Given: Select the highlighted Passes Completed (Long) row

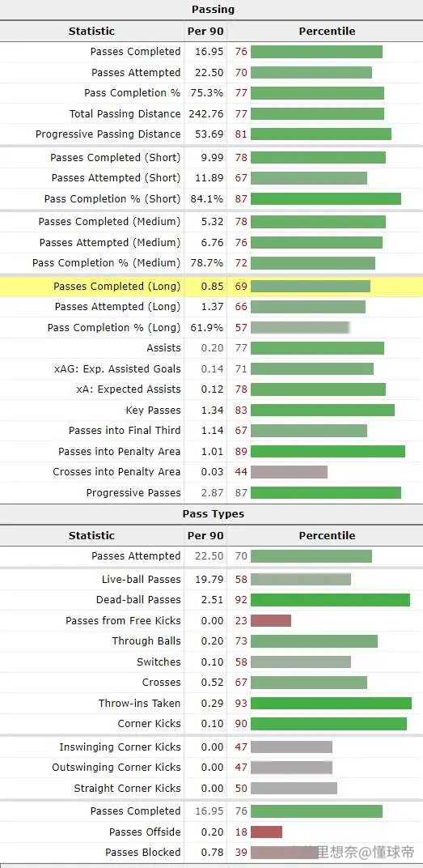Looking at the screenshot, I should [211, 286].
